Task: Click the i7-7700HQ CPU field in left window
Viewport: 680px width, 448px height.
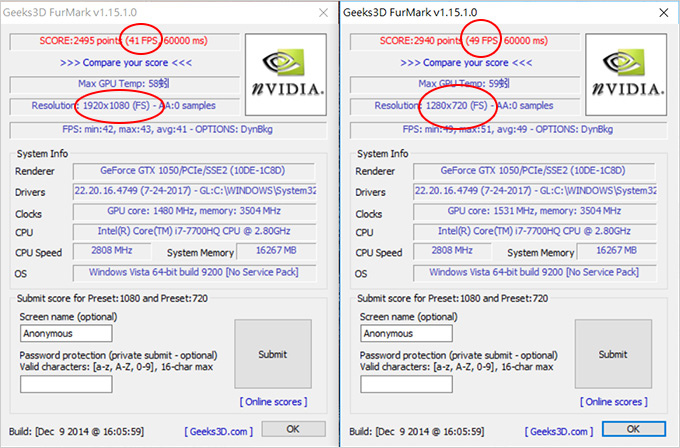Action: pyautogui.click(x=194, y=232)
